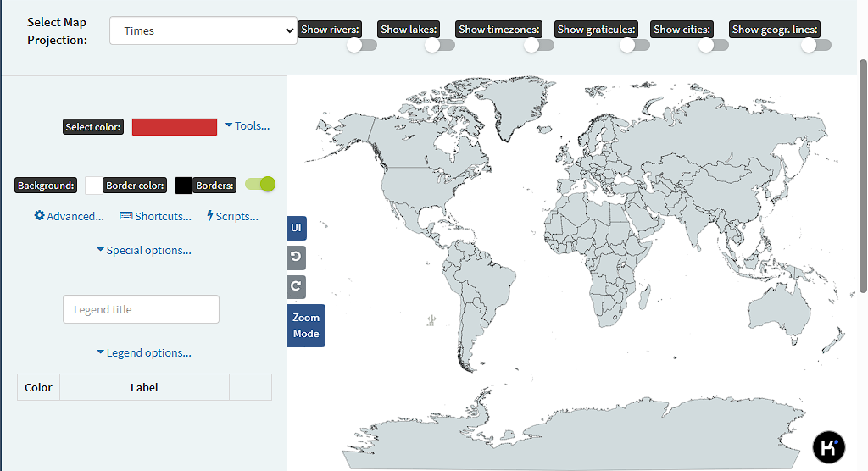Open the black Border color swatch
This screenshot has height=471, width=868.
(183, 186)
